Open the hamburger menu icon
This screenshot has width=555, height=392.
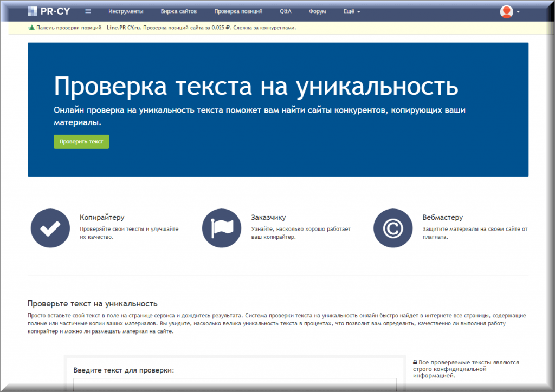[x=88, y=10]
